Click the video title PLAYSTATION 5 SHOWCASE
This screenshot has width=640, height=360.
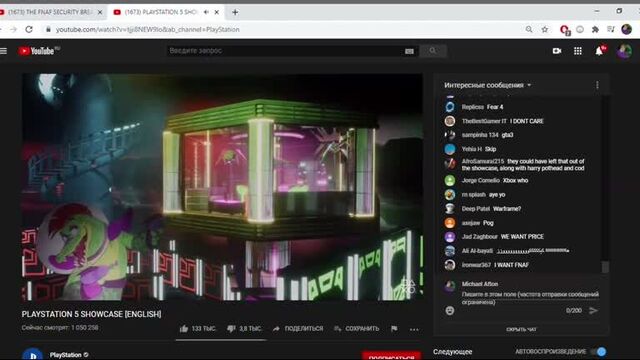[91, 314]
